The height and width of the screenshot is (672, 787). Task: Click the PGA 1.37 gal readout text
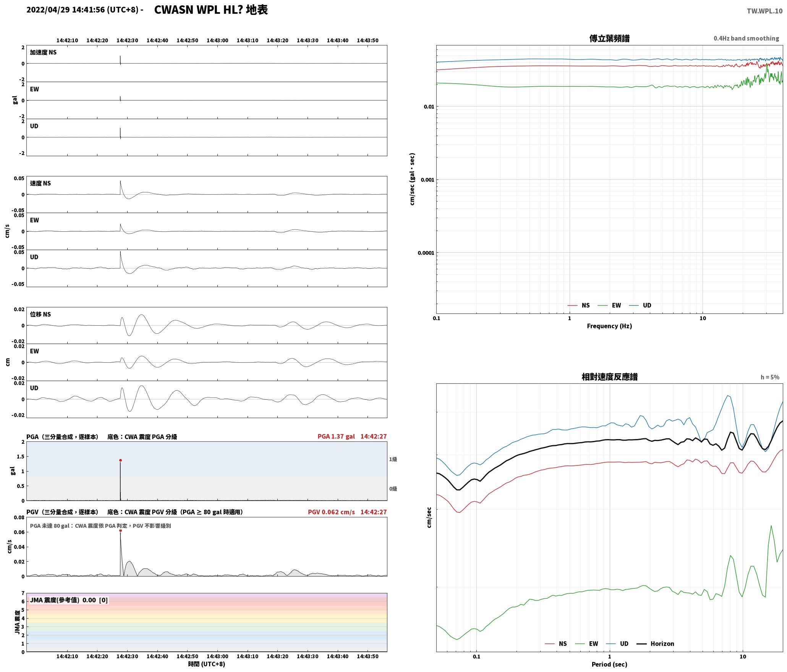(x=336, y=436)
